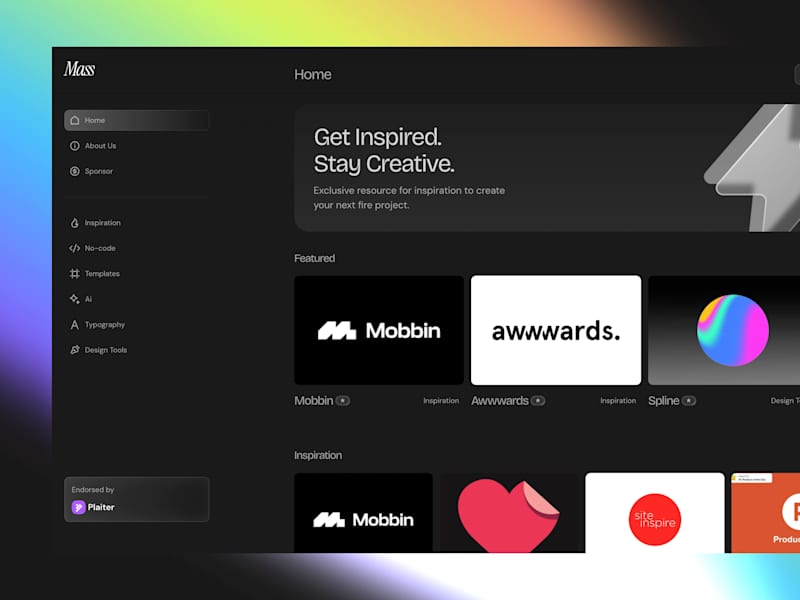Click the star badge beside Spline title

pyautogui.click(x=689, y=401)
